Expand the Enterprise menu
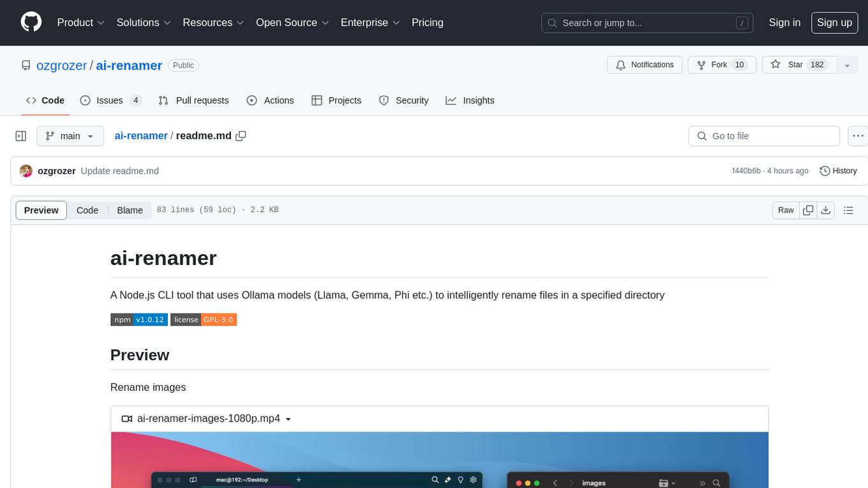868x488 pixels. (370, 22)
